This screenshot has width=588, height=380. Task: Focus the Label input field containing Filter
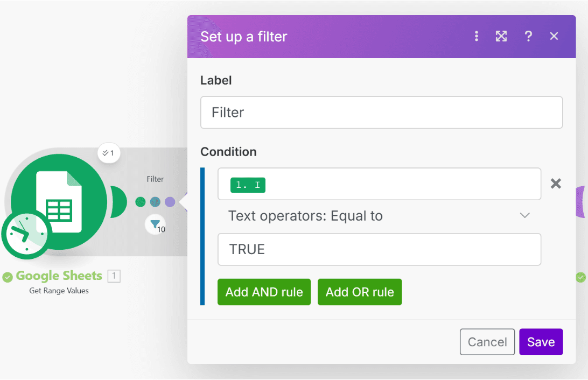pyautogui.click(x=381, y=112)
